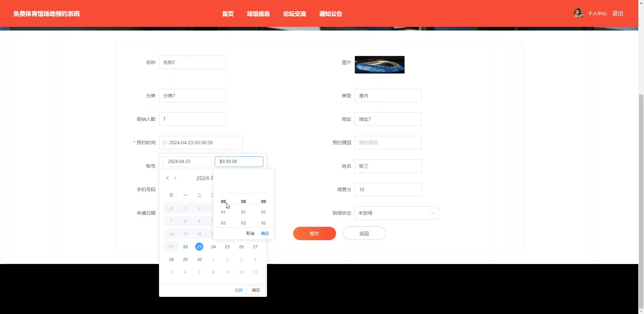The image size is (644, 314).
Task: Click the 姓名 input showing 张三
Action: click(x=388, y=166)
